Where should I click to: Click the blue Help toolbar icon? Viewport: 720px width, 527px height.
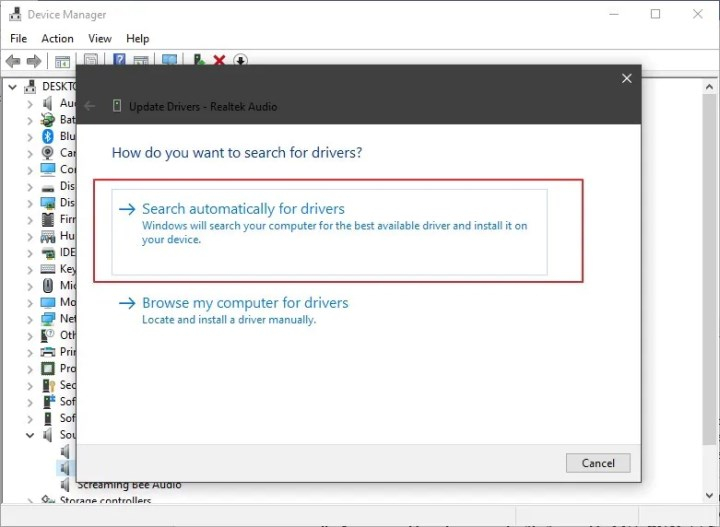pos(119,61)
